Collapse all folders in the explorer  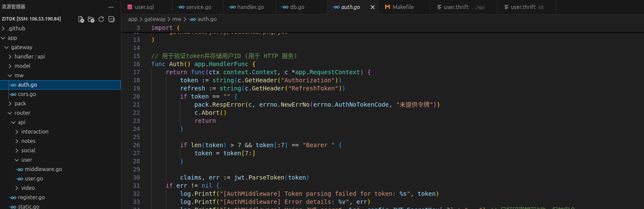pyautogui.click(x=111, y=19)
